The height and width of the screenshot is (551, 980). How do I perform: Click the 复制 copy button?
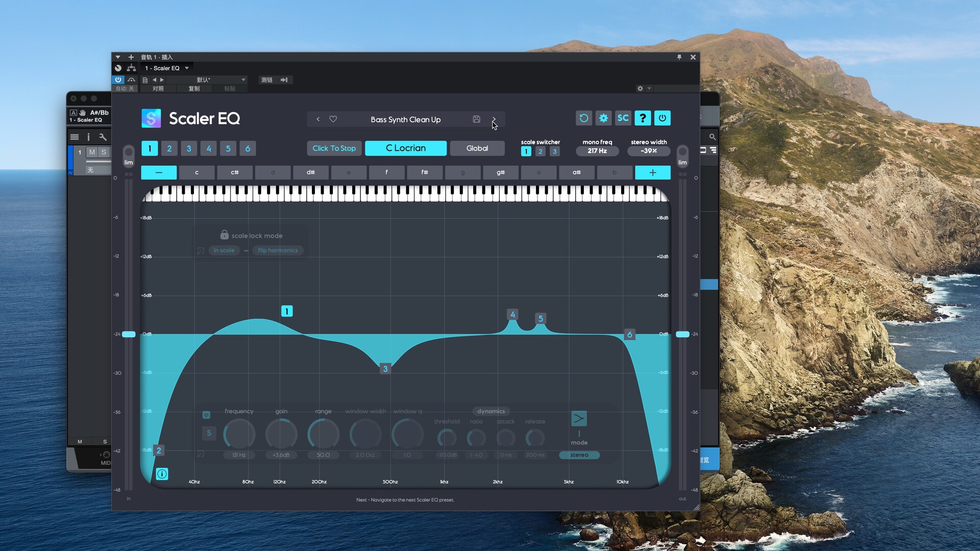pyautogui.click(x=194, y=89)
